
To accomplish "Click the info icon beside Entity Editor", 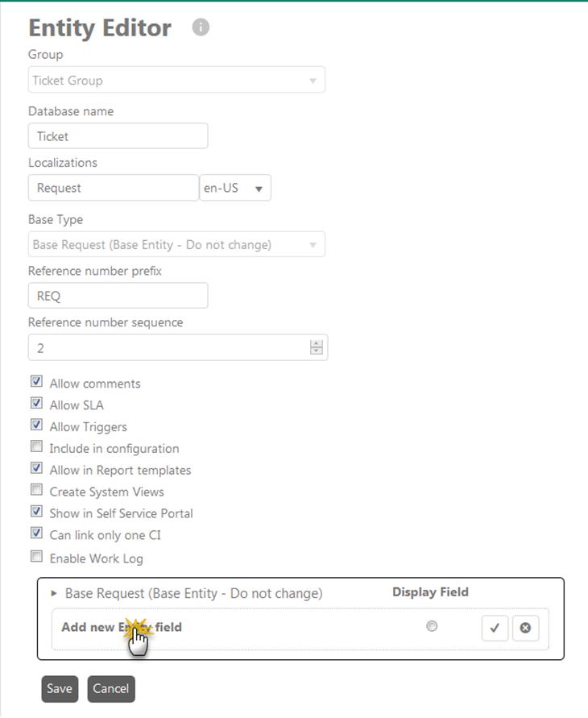I will [x=201, y=27].
